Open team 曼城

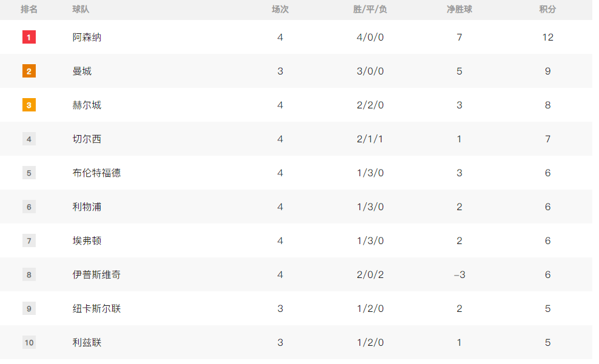(x=82, y=71)
